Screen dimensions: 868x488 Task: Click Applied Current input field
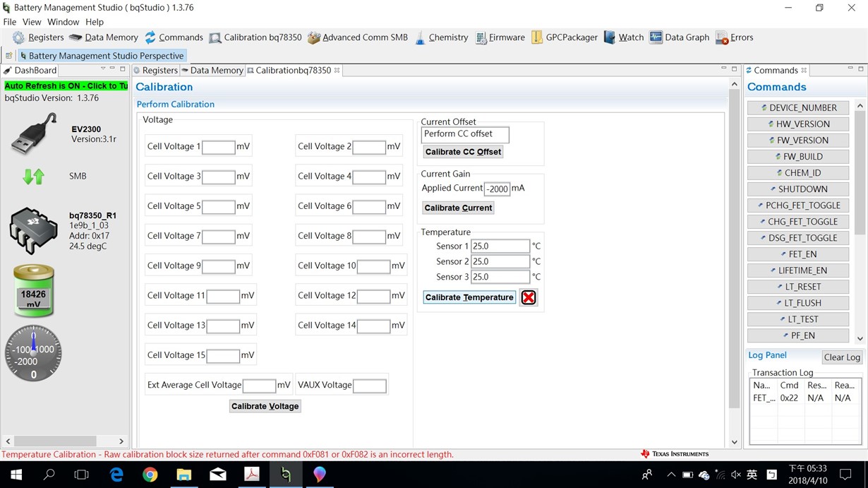497,189
